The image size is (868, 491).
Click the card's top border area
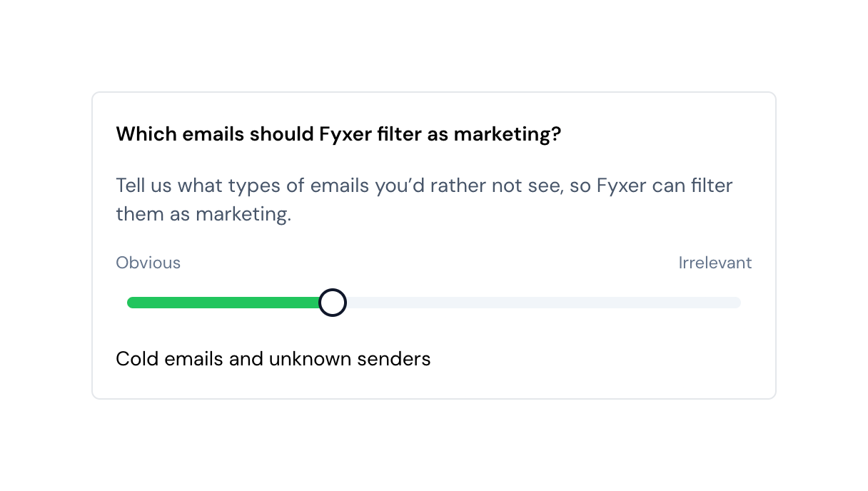434,92
